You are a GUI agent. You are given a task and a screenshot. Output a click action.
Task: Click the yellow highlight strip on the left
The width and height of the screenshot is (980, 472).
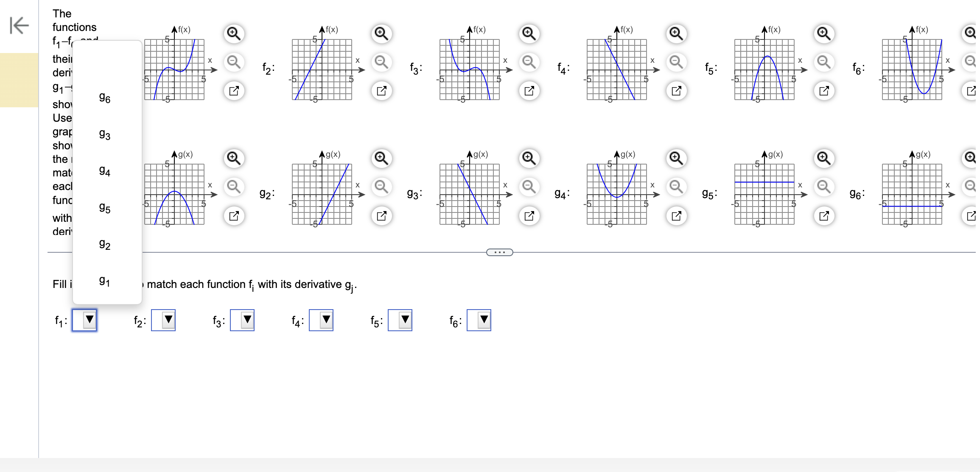(18, 80)
